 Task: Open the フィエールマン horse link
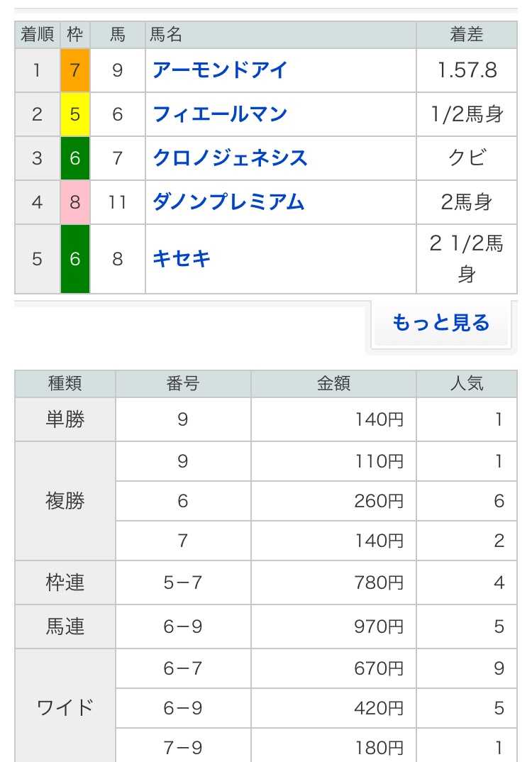[x=220, y=114]
